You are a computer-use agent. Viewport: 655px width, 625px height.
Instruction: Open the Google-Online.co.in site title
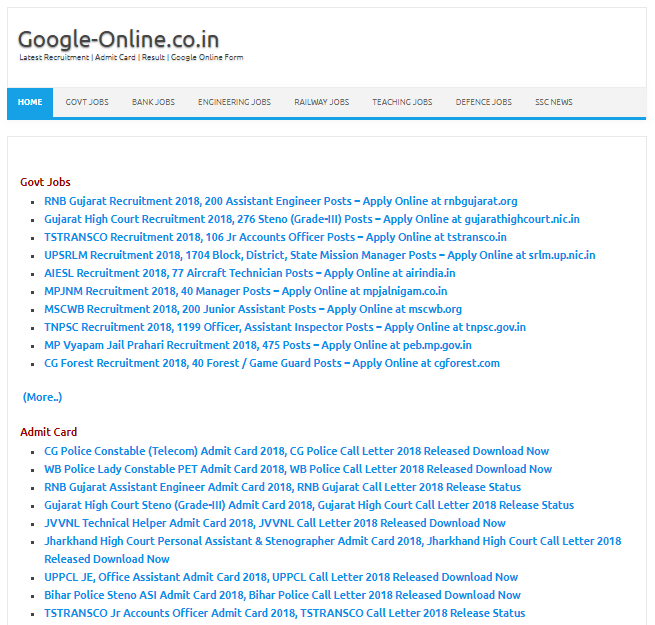coord(118,39)
